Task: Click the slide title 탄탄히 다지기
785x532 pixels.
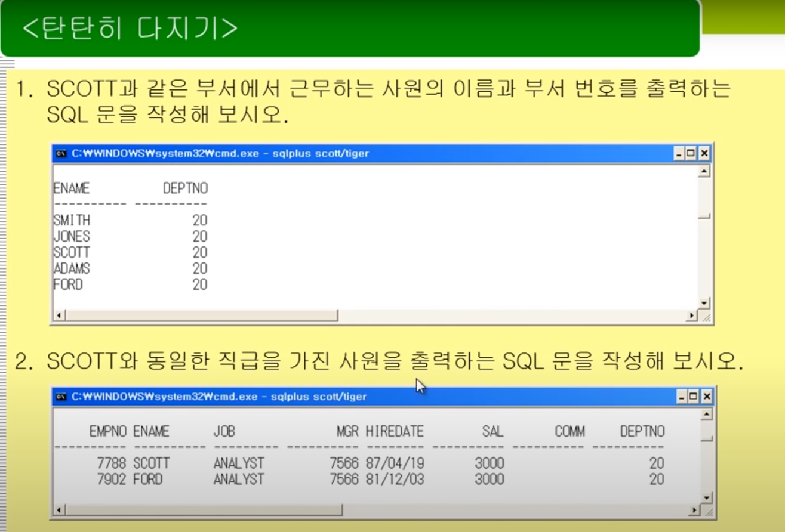Action: pyautogui.click(x=130, y=29)
